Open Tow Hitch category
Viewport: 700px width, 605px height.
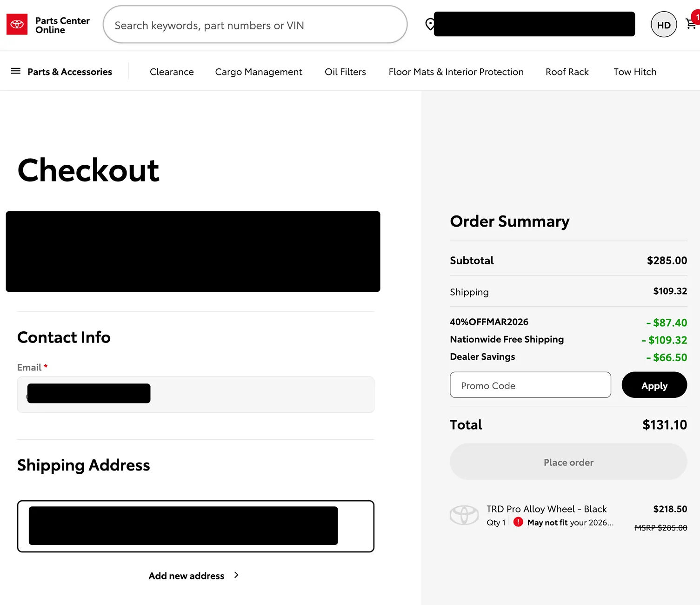pos(635,72)
